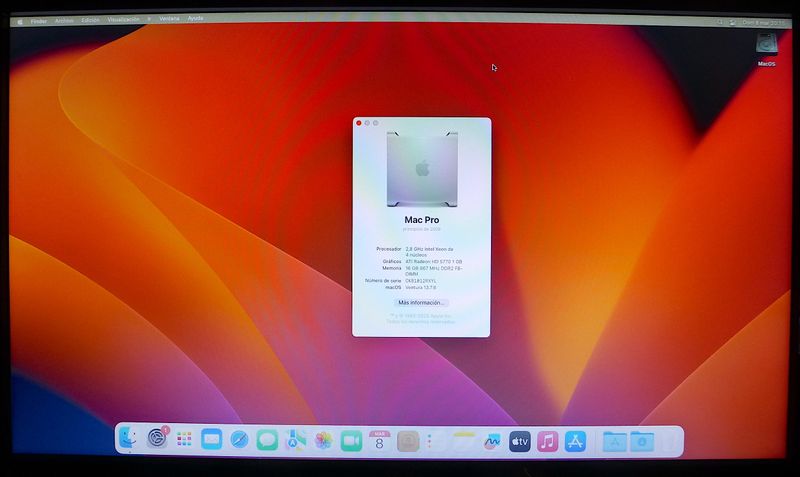Viewport: 800px width, 477px height.
Task: Click the ATI Radeon HD 5770 graphics value
Action: [x=434, y=262]
